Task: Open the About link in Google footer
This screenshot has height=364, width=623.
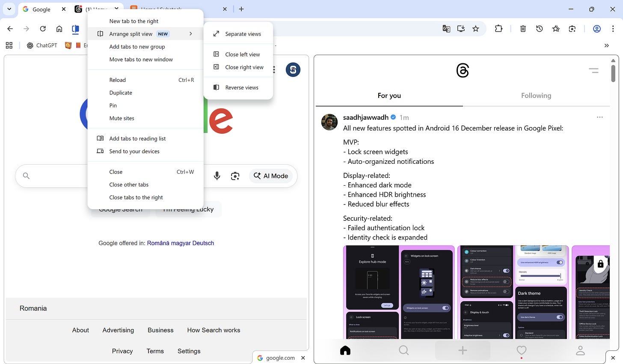Action: (x=80, y=330)
